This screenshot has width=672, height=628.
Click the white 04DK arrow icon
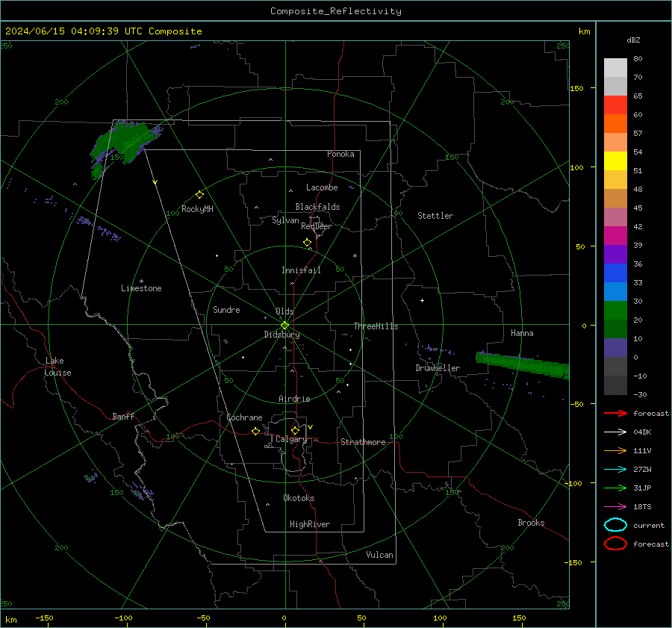pos(615,432)
